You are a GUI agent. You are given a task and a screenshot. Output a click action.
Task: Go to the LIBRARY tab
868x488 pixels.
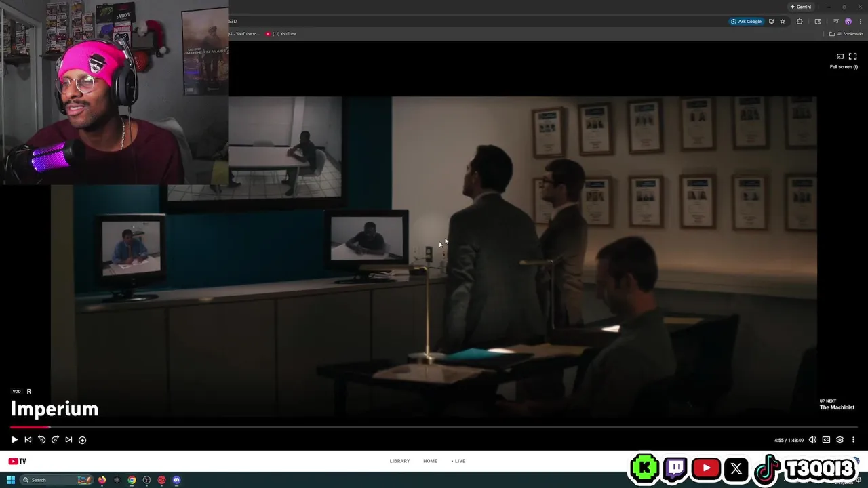point(399,461)
